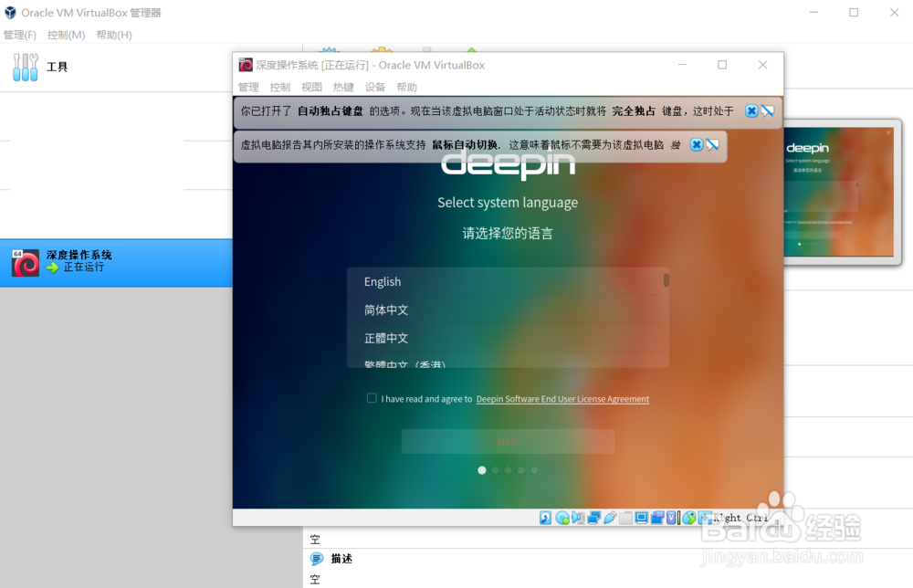
Task: Open the 设备 menu in VM window
Action: pos(375,87)
